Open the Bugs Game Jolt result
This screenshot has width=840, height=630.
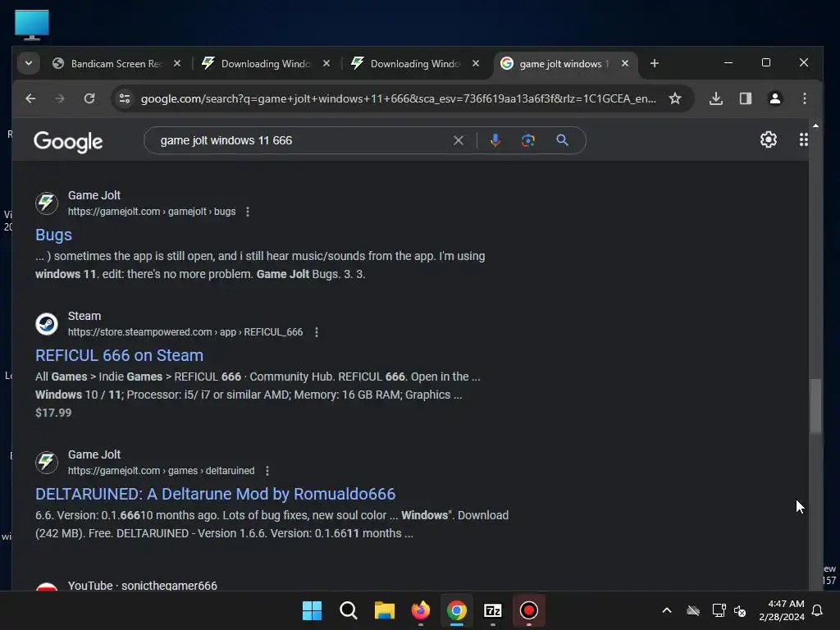[x=53, y=235]
